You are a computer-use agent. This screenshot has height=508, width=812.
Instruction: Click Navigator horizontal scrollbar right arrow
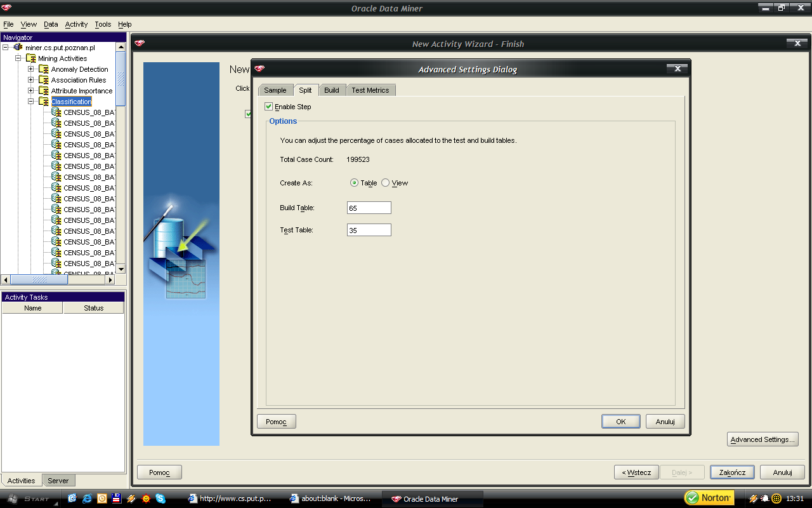110,279
